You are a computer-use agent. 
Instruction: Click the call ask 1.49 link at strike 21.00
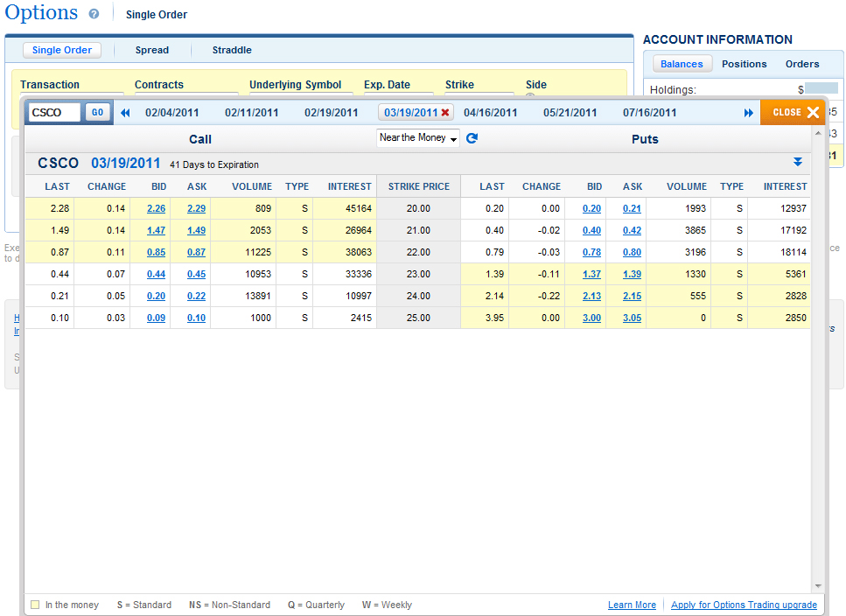(x=196, y=230)
